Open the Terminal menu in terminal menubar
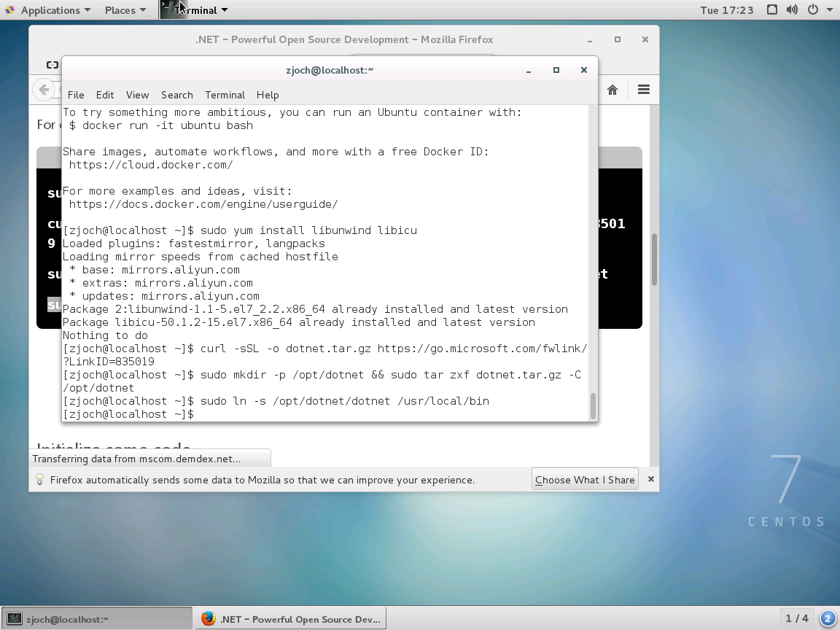 [225, 95]
